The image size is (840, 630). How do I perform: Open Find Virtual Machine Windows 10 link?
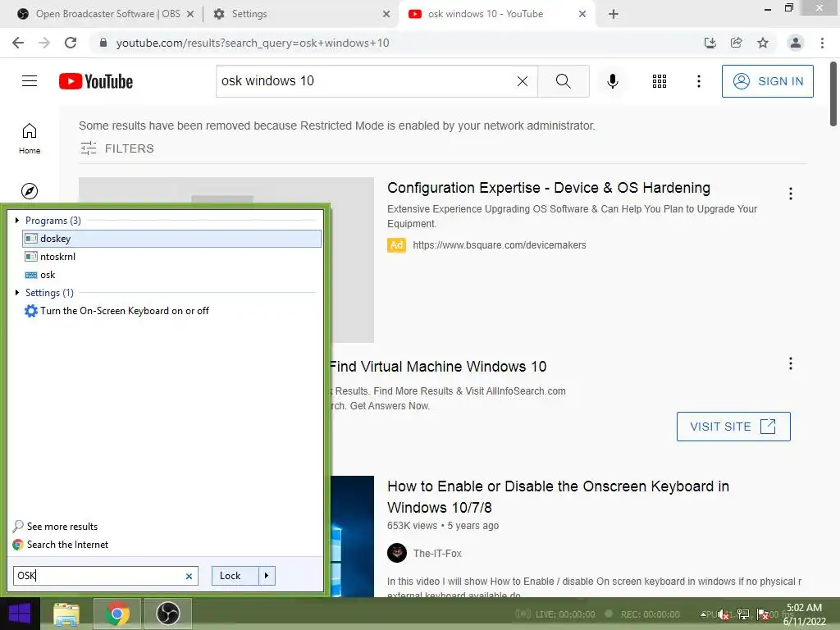(x=438, y=367)
